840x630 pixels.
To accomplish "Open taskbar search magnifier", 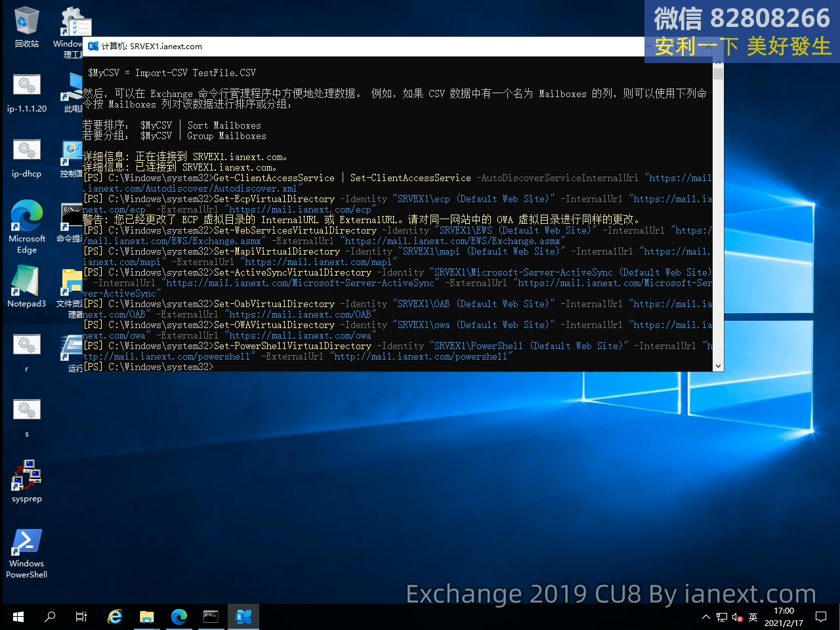I will 50,617.
